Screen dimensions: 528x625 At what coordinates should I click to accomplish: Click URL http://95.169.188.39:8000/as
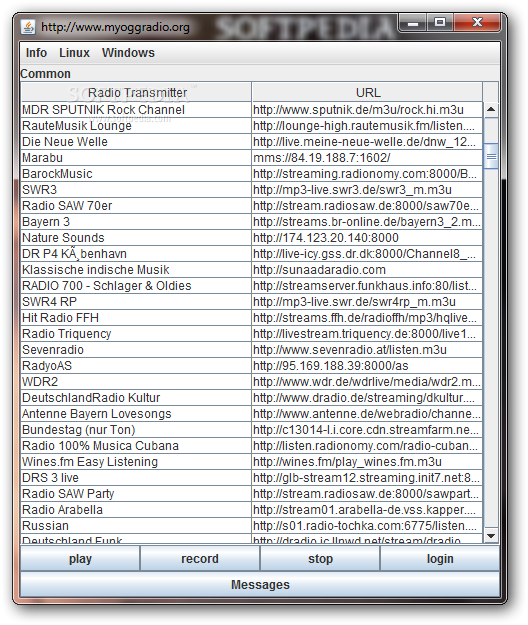[x=367, y=366]
